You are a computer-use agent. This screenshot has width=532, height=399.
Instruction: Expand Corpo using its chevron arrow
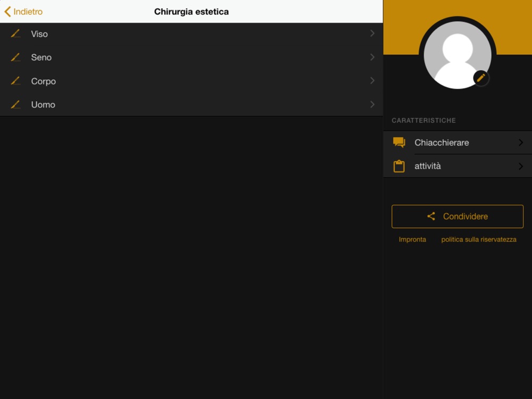pos(372,80)
